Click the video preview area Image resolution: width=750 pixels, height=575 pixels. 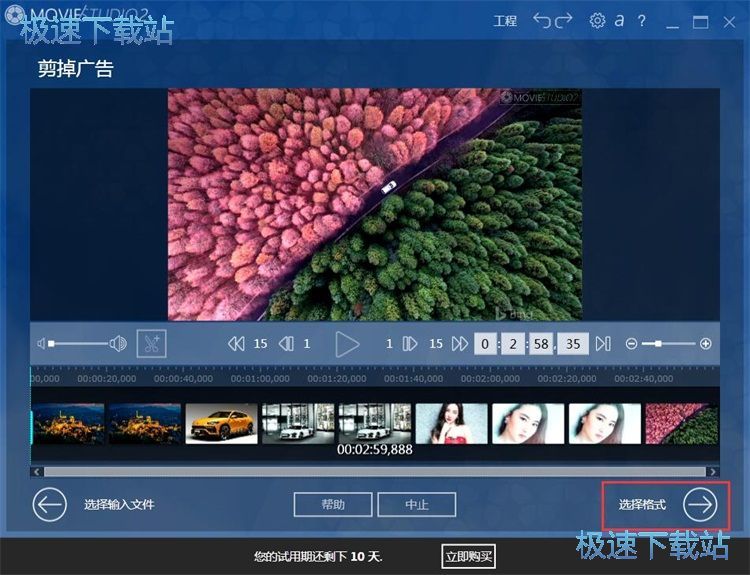tap(375, 204)
